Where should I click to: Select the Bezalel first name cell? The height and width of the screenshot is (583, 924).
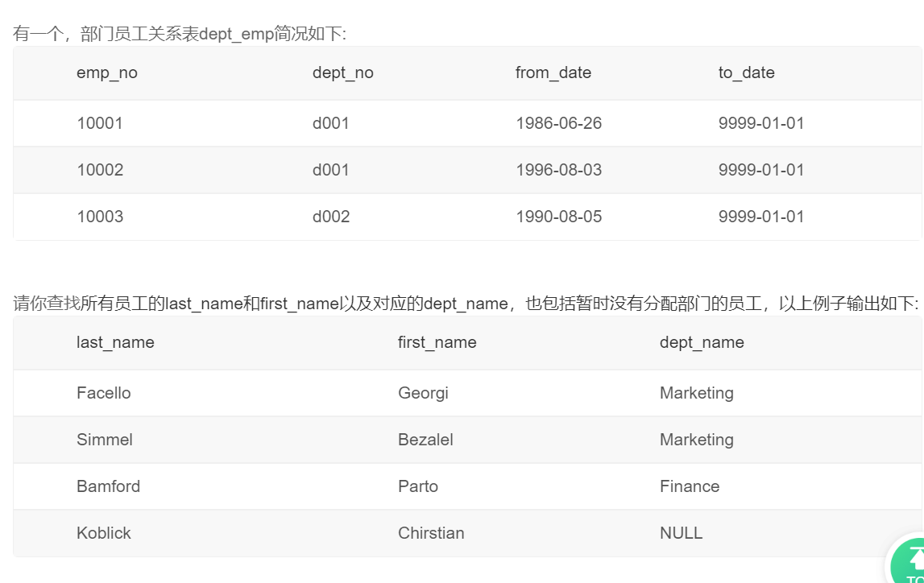pyautogui.click(x=425, y=440)
